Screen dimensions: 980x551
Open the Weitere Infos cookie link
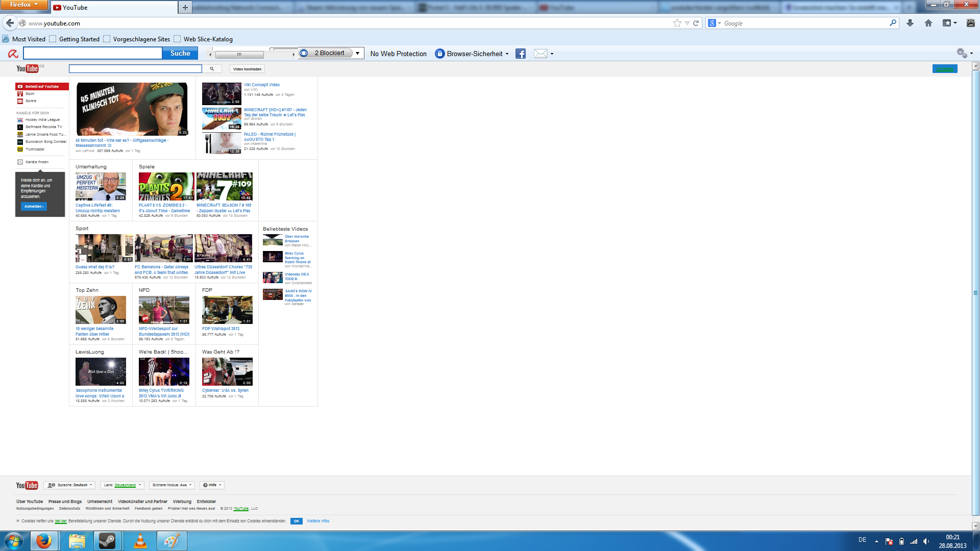click(318, 521)
